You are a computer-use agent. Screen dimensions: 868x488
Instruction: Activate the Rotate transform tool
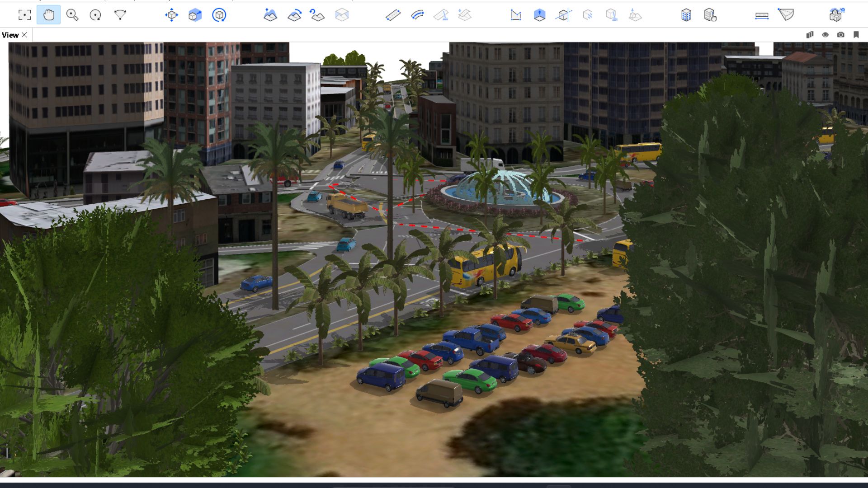coord(219,15)
